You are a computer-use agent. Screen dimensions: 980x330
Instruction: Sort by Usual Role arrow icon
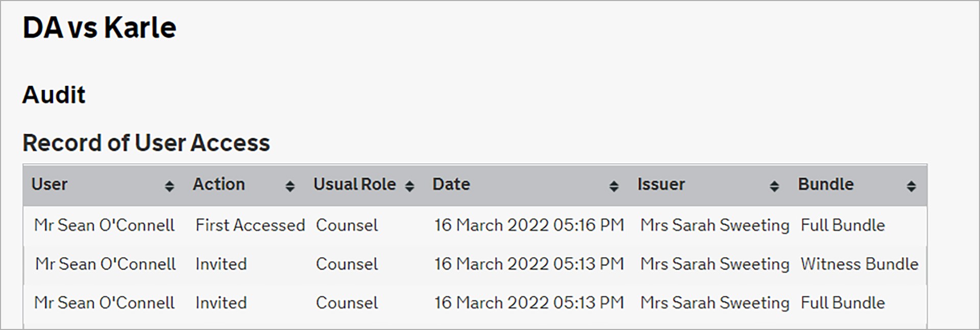[x=409, y=187]
